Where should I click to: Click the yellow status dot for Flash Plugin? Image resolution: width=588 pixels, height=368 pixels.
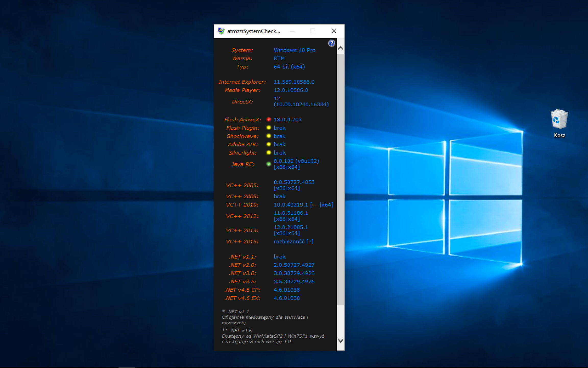268,128
